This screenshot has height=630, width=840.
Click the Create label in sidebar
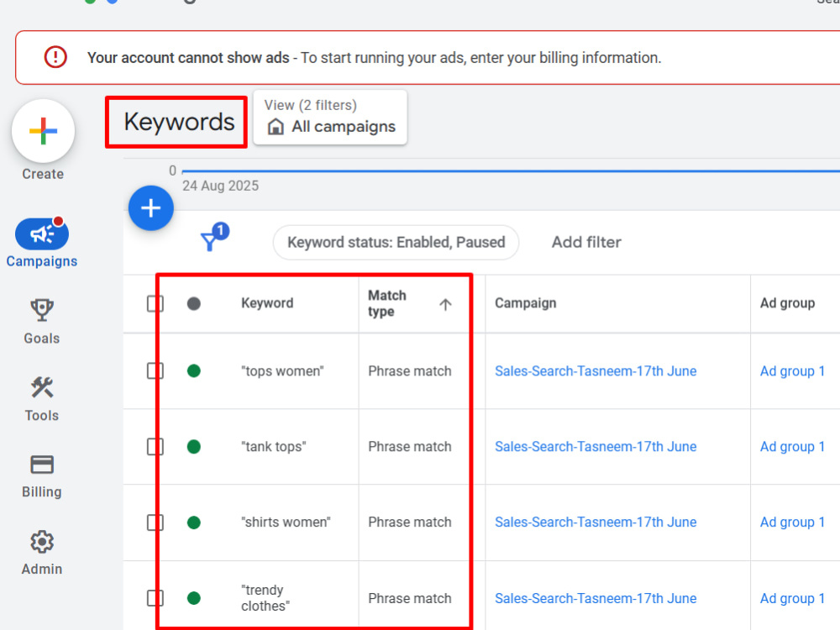pos(43,174)
